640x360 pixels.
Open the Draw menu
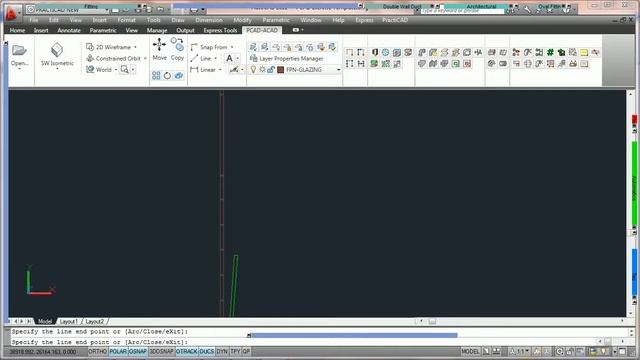pos(178,20)
